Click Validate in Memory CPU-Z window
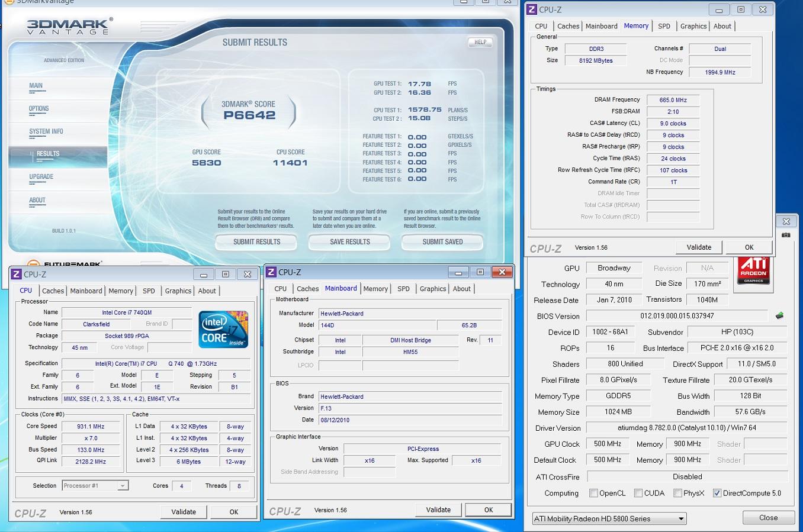Image resolution: width=803 pixels, height=532 pixels. 699,247
